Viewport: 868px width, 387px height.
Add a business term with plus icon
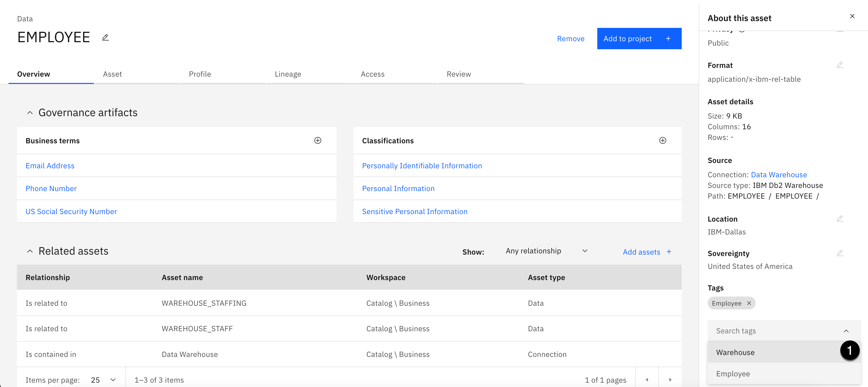[x=317, y=140]
